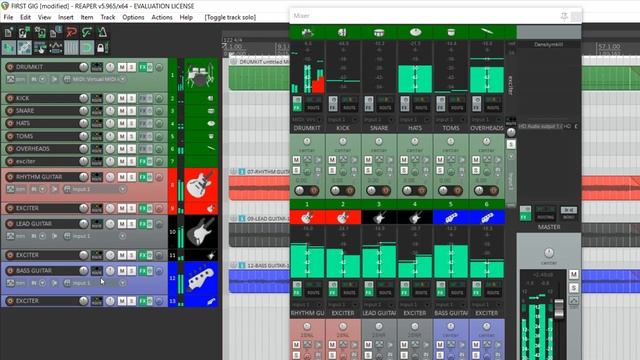Open FX for DRUMKIT strip in mixer

297,108
